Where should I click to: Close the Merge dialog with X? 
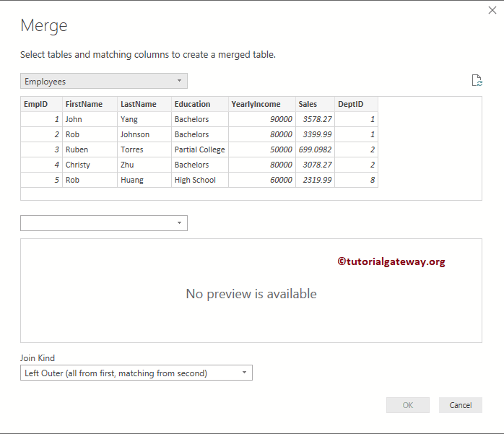[x=492, y=10]
